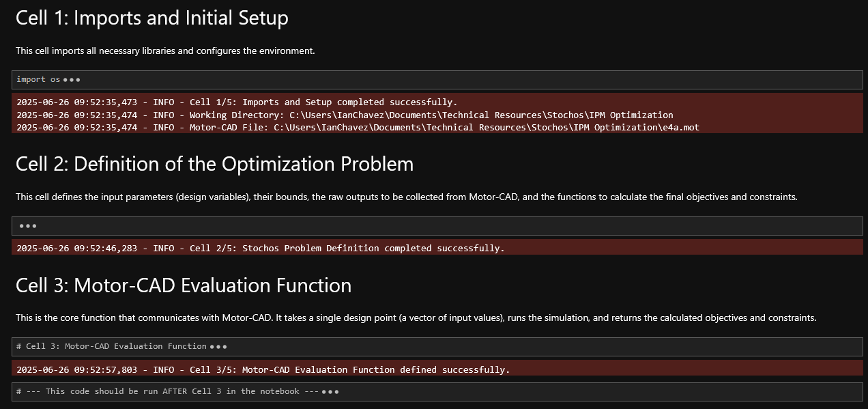
Task: Click the "# Cell 3: Motor-CAD Evaluation Function" code comment
Action: coord(111,346)
